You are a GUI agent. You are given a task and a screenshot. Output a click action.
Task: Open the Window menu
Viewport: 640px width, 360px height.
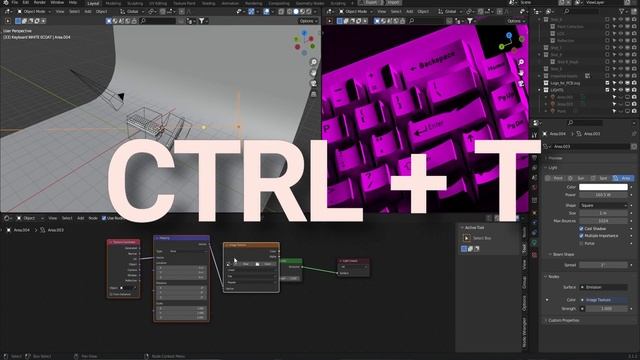(57, 2)
